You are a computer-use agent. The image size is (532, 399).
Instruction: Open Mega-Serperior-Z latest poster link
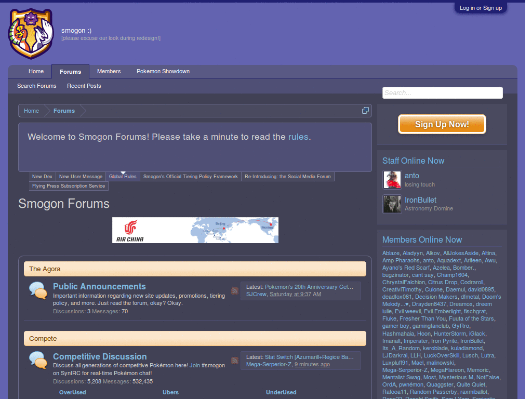pyautogui.click(x=269, y=364)
